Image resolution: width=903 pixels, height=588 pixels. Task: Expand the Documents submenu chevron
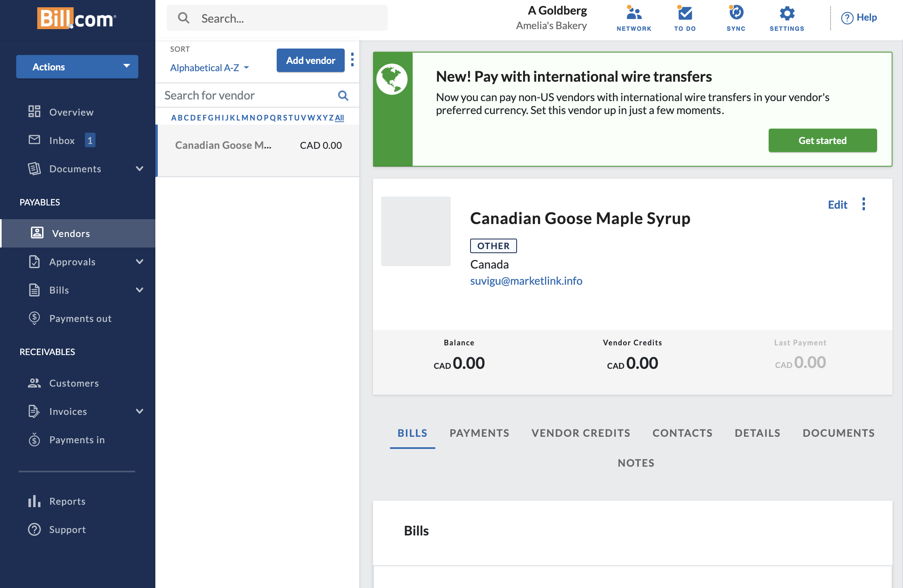pos(140,169)
